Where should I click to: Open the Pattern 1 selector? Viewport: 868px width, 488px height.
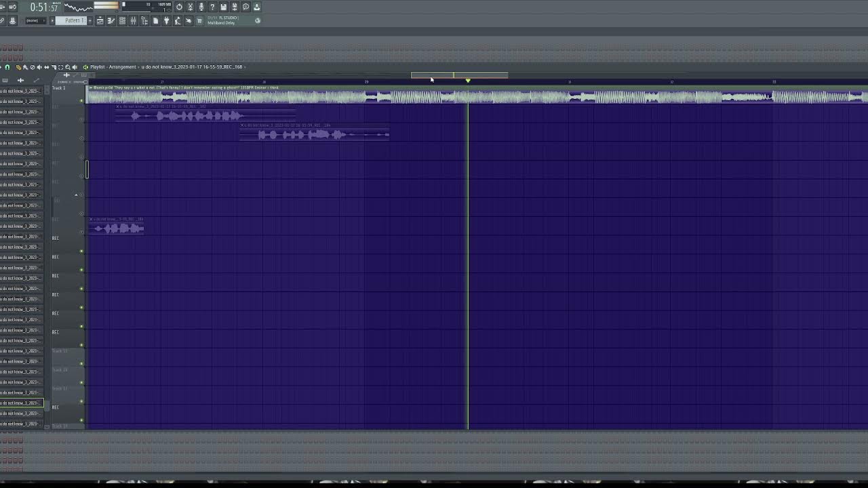(x=71, y=20)
